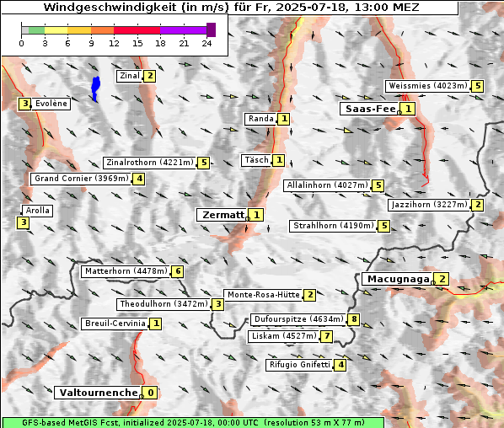Click the Breuil-Cervinia label
Viewport: 504px width, 428px height.
115,324
